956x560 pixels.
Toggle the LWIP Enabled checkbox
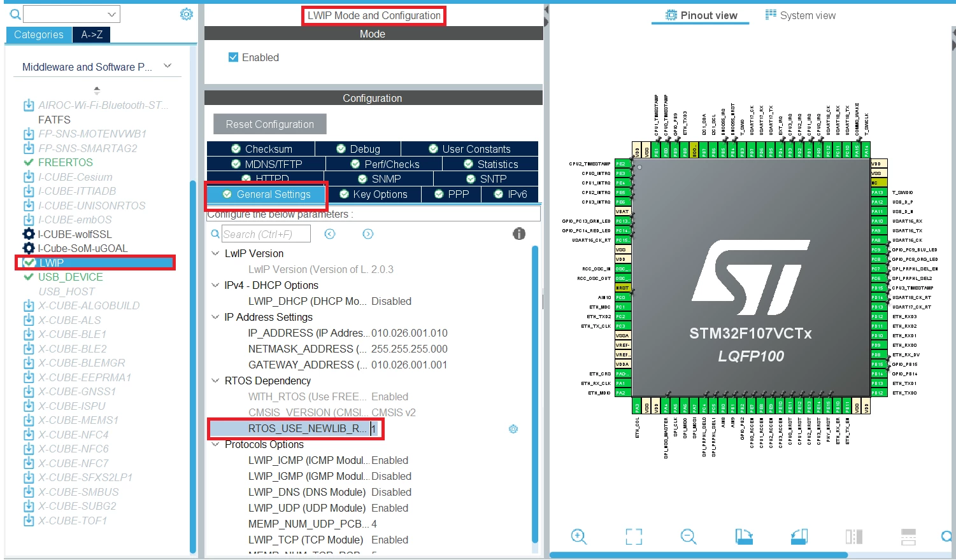click(x=233, y=57)
